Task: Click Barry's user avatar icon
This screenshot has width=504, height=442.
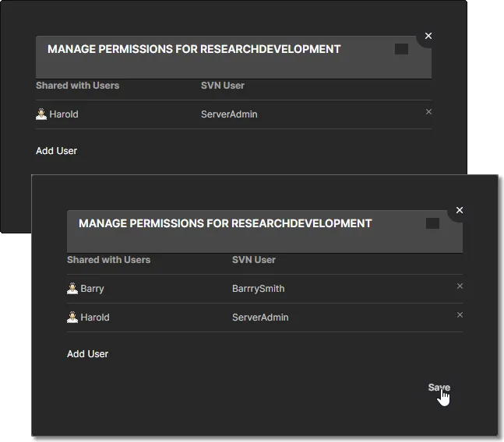Action: pyautogui.click(x=72, y=288)
